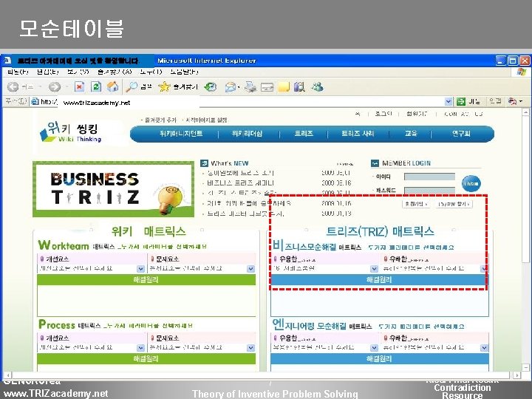
Task: Click the vertical scrollbar down arrow
Action: click(x=525, y=367)
